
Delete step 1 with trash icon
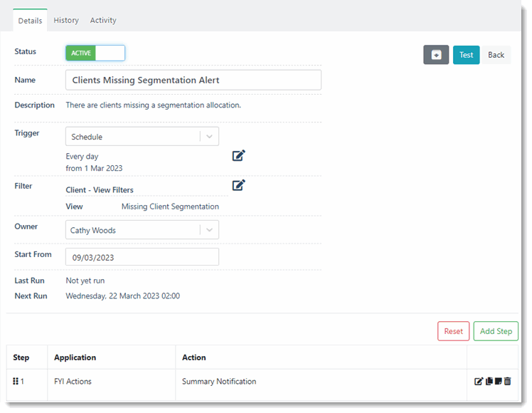pyautogui.click(x=507, y=382)
